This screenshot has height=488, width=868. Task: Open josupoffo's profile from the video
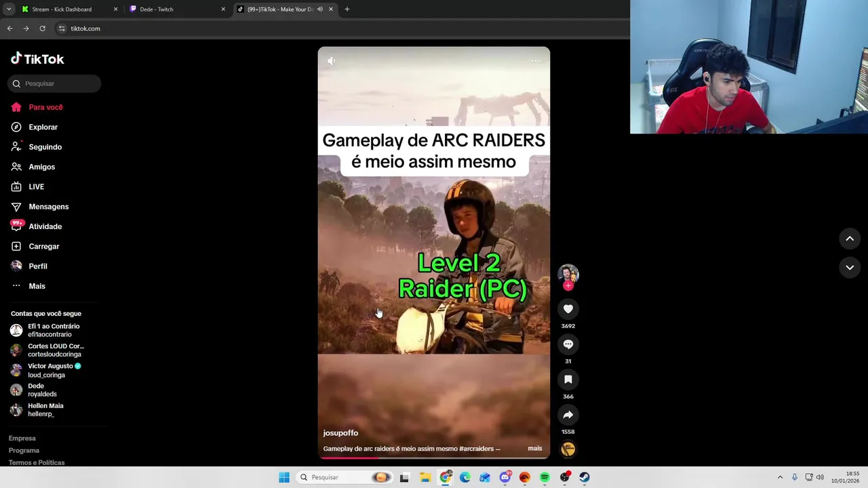pyautogui.click(x=340, y=433)
